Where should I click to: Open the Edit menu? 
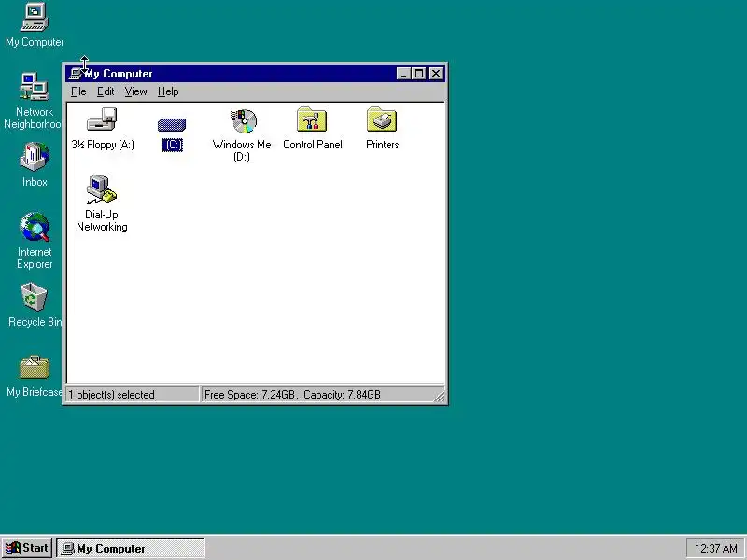tap(106, 91)
